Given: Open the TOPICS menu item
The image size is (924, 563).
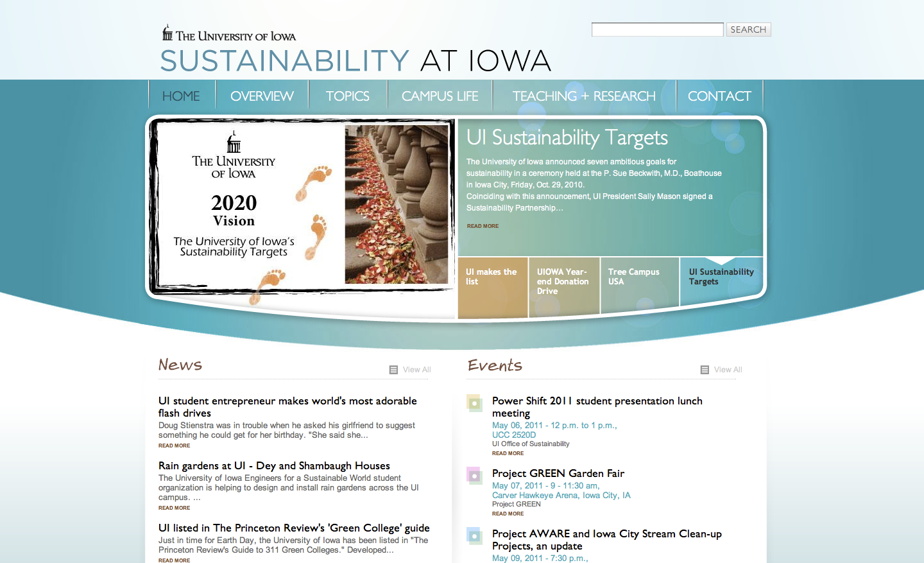Looking at the screenshot, I should pyautogui.click(x=347, y=96).
